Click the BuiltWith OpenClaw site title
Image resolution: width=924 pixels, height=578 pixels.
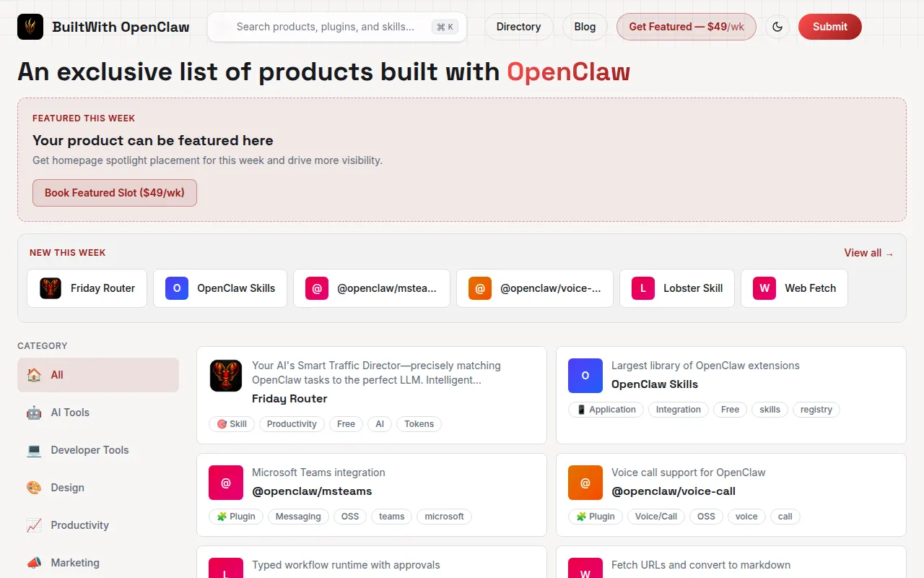(x=121, y=27)
